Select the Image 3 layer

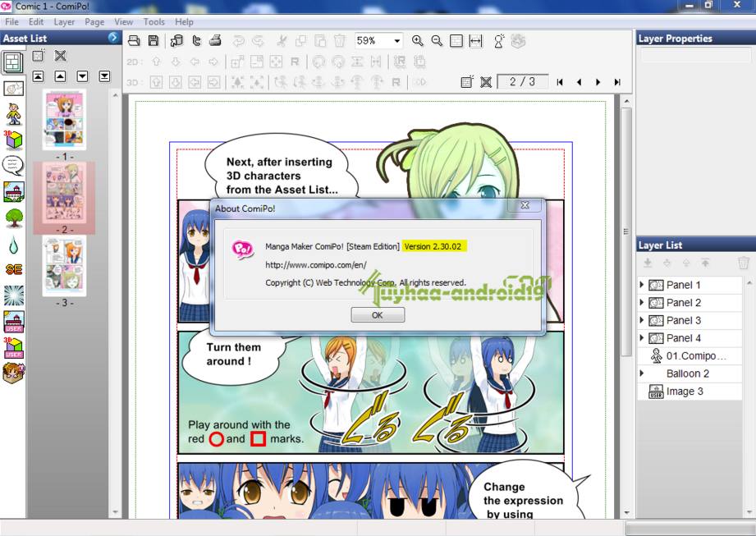690,392
